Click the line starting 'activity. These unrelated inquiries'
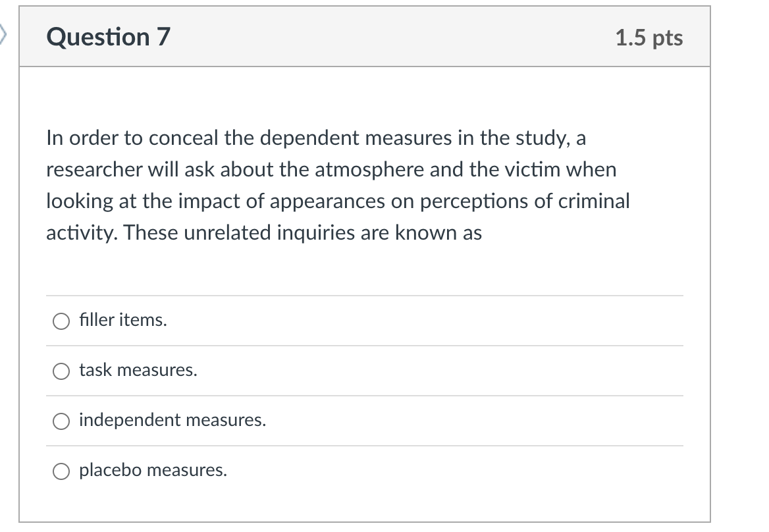This screenshot has height=532, width=769. tap(264, 232)
